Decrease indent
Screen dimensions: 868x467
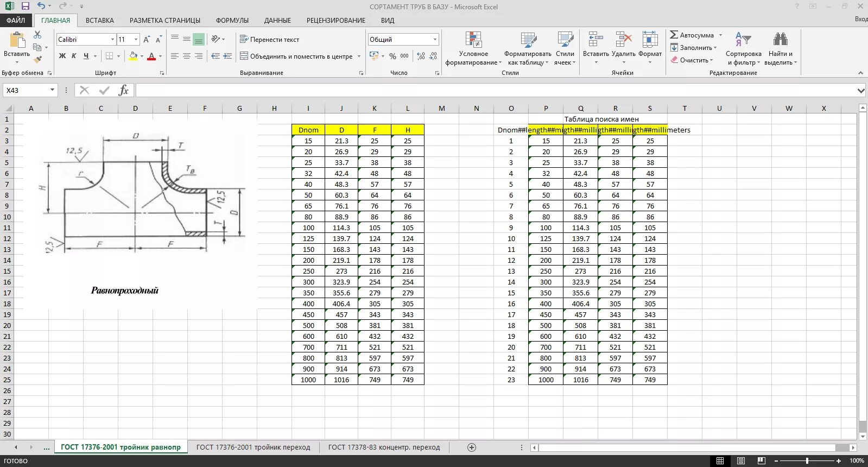tap(216, 56)
